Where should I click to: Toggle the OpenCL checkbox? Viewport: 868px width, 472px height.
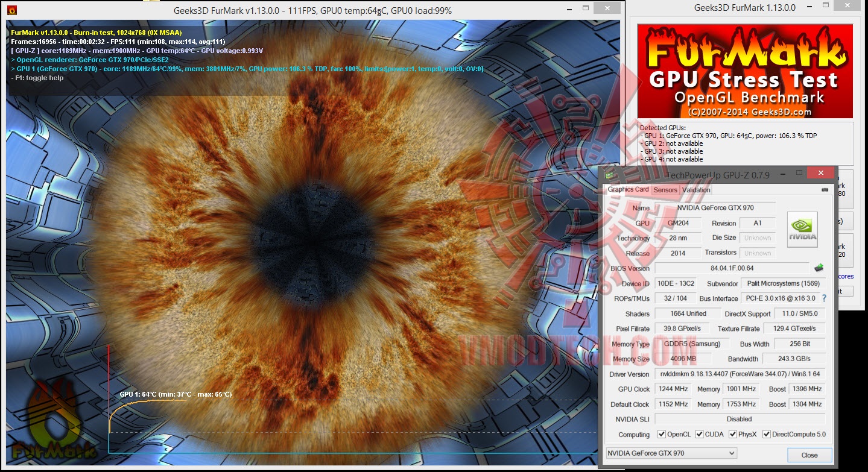pyautogui.click(x=662, y=434)
